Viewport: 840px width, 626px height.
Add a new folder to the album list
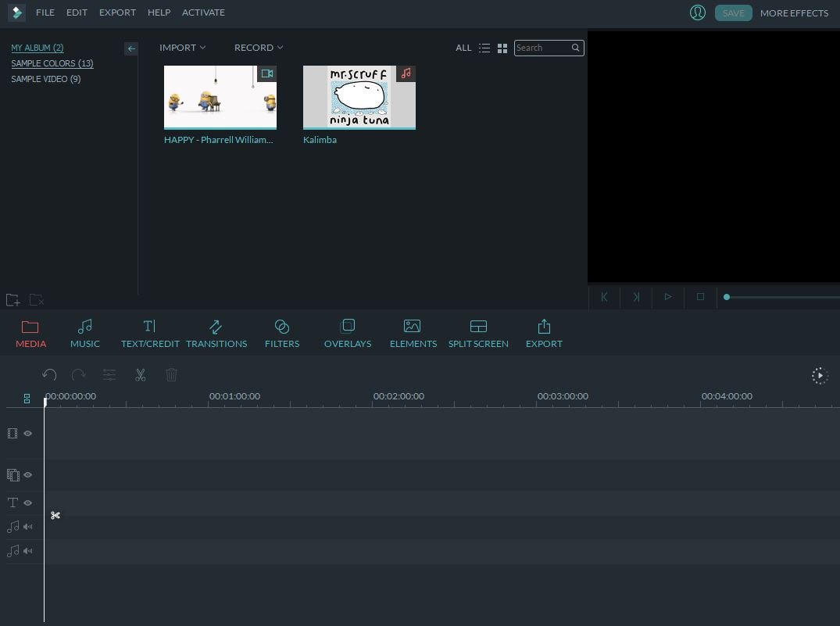[13, 299]
